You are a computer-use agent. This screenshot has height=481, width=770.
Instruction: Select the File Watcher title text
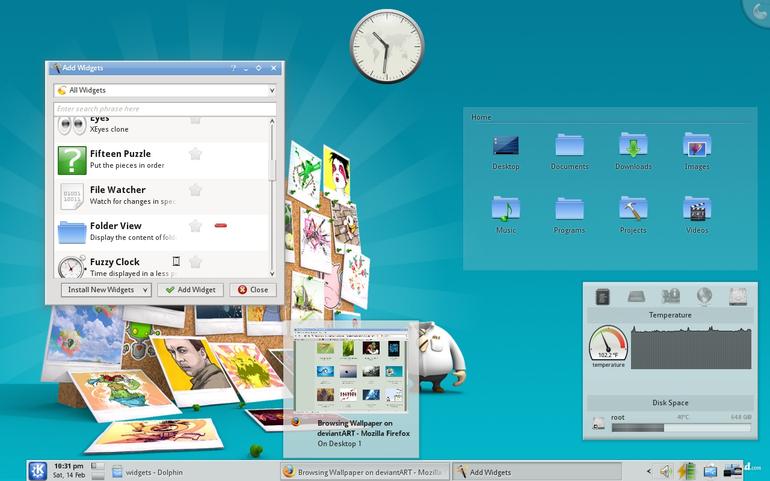118,190
